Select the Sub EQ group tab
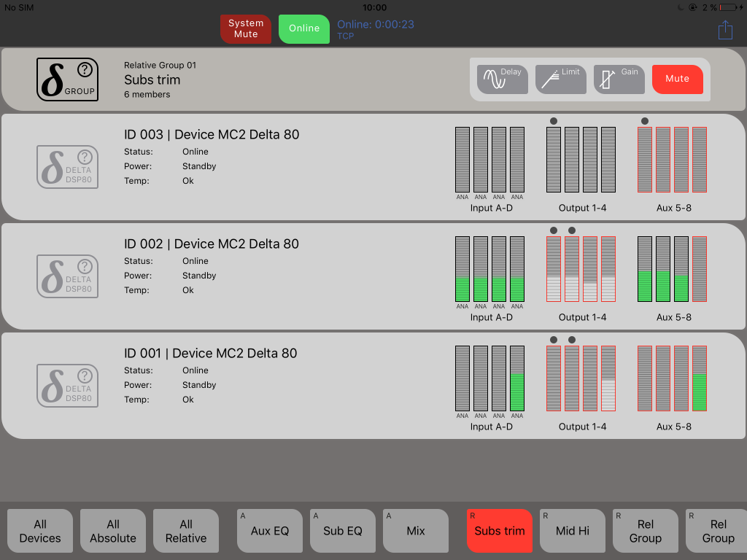The width and height of the screenshot is (747, 560). pos(343,531)
